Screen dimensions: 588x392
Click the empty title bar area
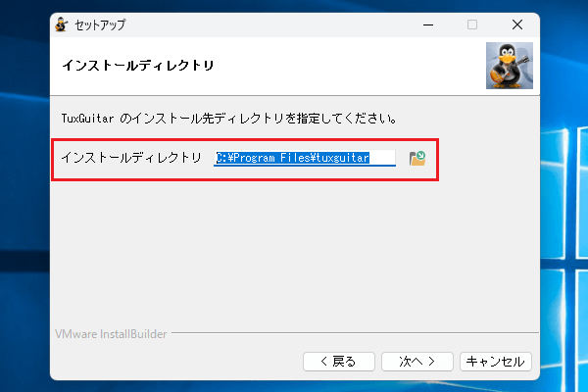point(274,24)
